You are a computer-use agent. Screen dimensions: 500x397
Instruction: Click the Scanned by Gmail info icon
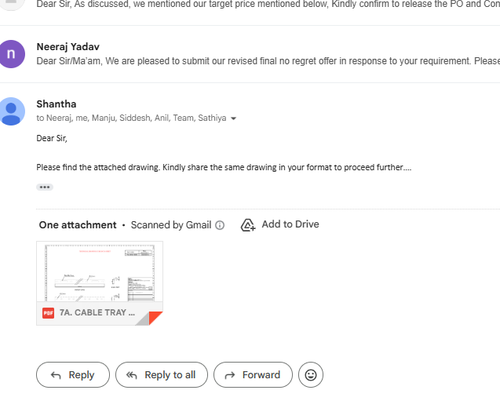220,225
